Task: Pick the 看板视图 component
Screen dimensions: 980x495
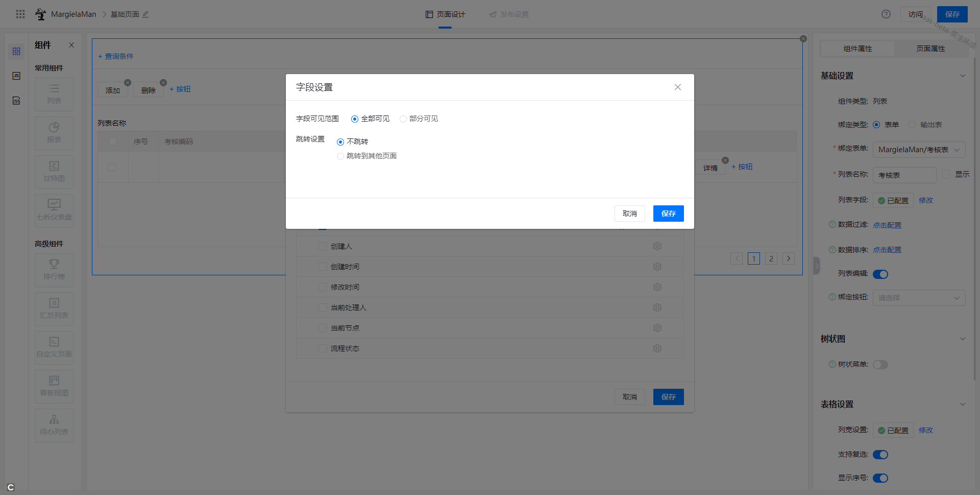Action: tap(54, 387)
